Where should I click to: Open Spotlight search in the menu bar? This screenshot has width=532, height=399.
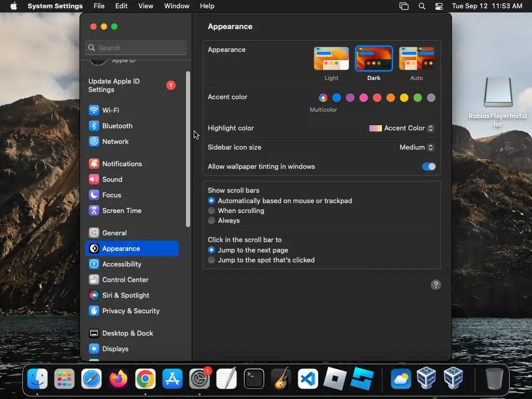tap(422, 6)
